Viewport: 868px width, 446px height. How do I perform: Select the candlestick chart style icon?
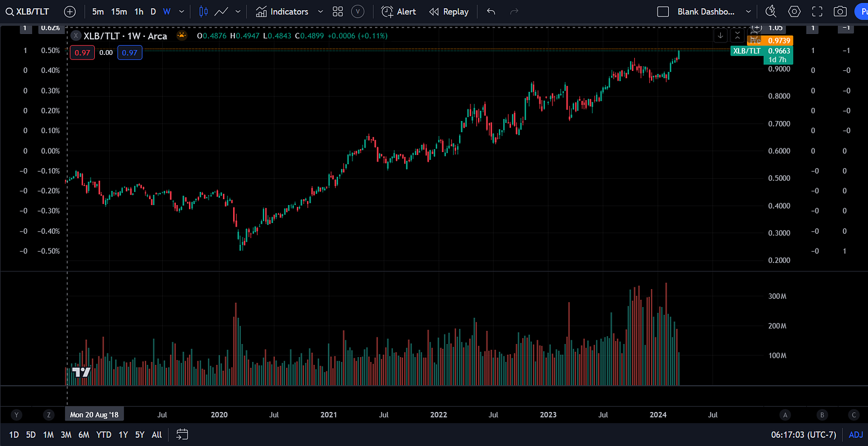click(203, 11)
